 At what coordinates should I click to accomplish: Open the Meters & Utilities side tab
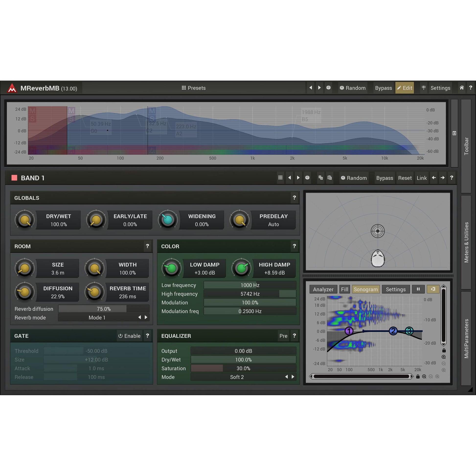coord(466,242)
